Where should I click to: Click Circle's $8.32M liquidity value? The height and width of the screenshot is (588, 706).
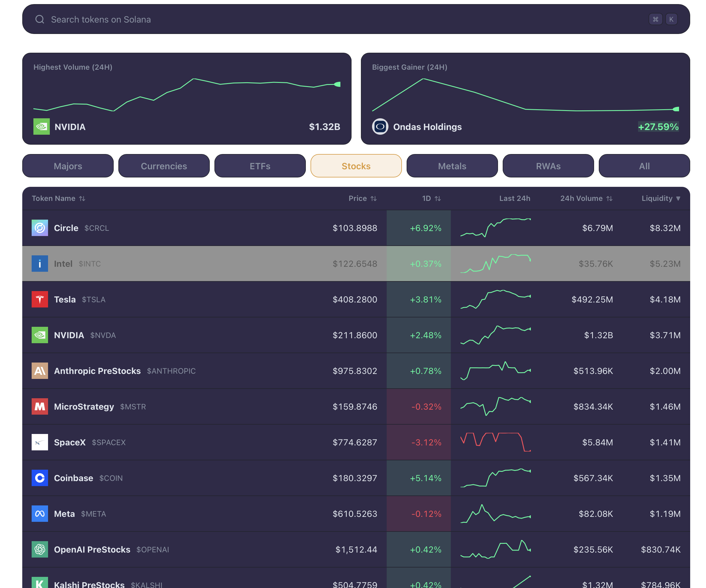665,228
